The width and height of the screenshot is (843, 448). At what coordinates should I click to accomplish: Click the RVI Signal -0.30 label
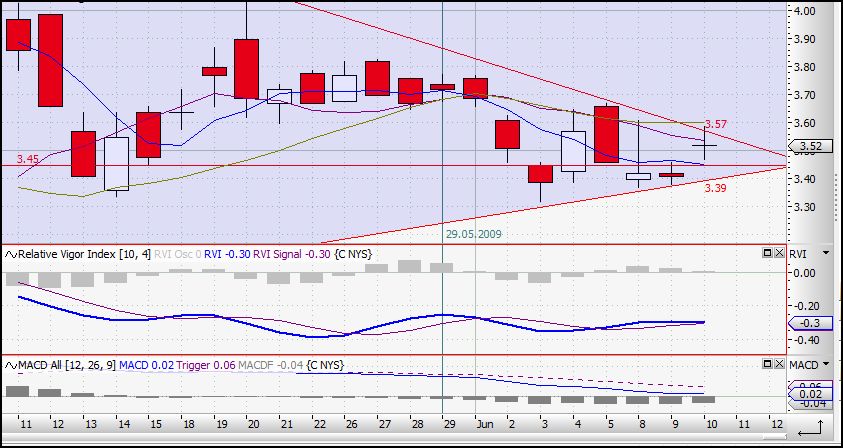pyautogui.click(x=292, y=254)
